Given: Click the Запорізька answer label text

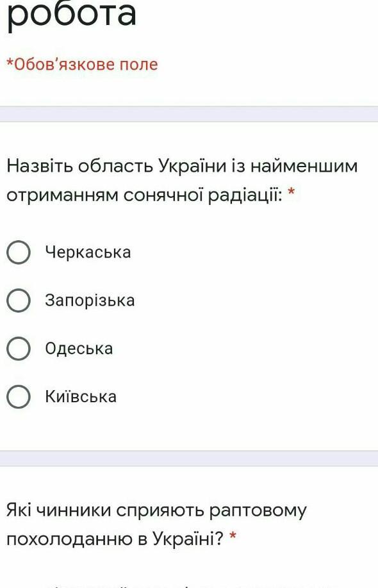Looking at the screenshot, I should (x=90, y=301).
